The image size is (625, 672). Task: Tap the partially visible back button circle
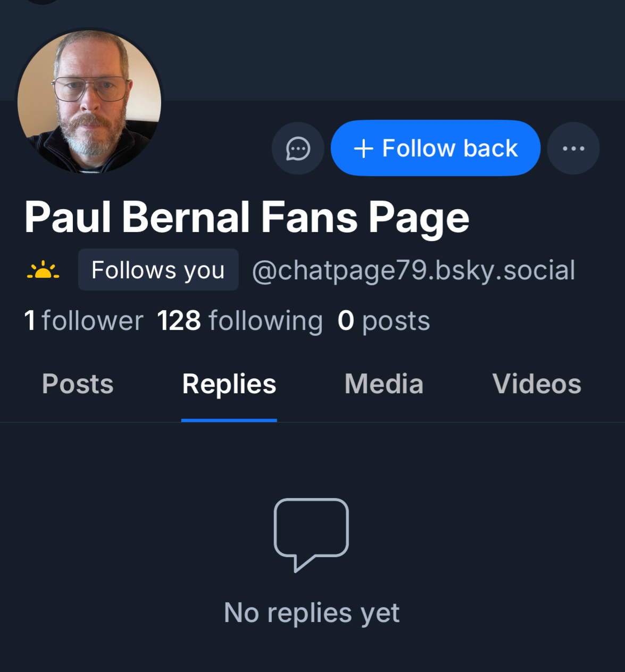tap(43, 2)
